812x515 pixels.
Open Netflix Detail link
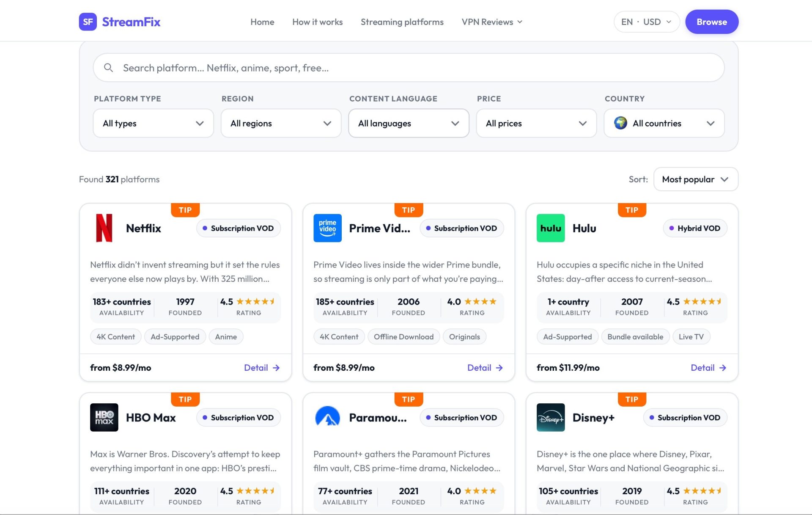pos(262,368)
